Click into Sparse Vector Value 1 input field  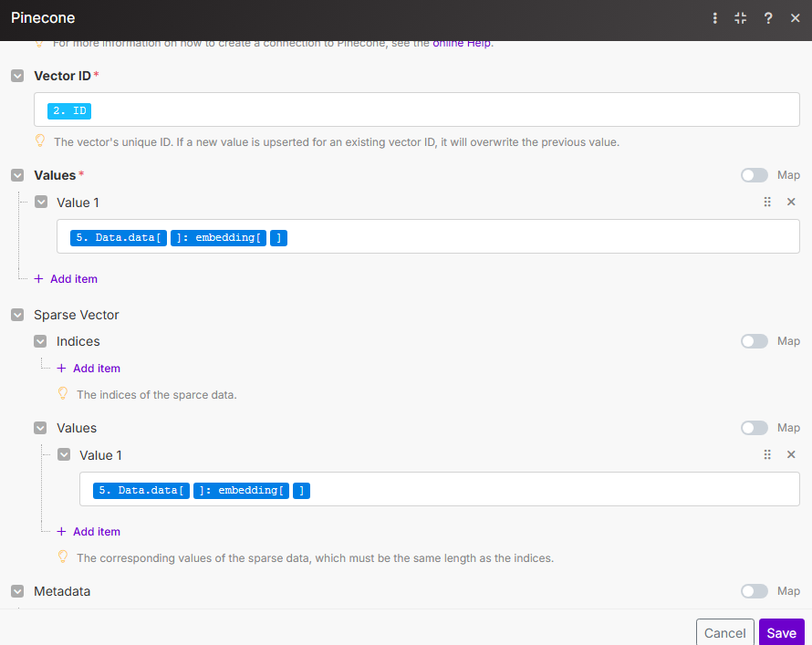tap(439, 489)
